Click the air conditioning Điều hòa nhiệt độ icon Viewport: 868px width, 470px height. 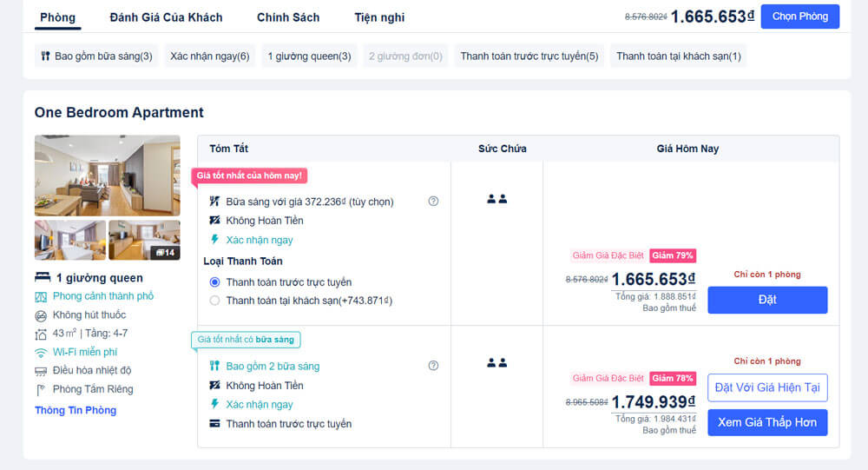click(41, 371)
